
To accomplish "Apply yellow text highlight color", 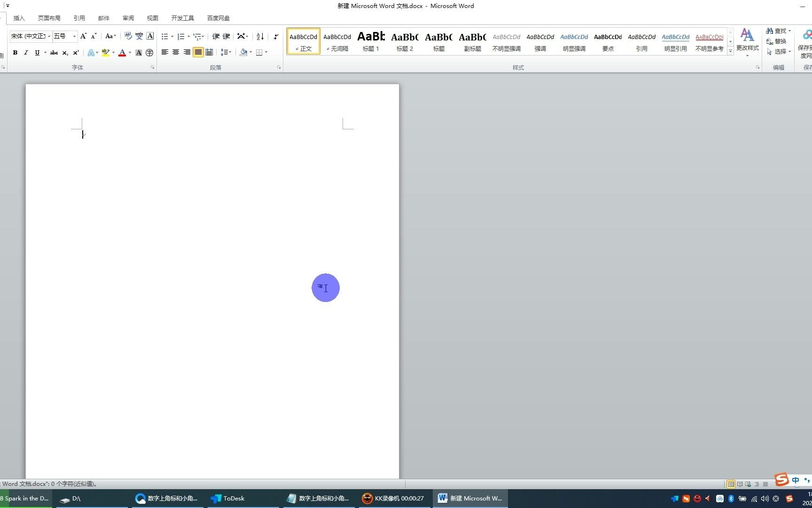I will [x=105, y=53].
